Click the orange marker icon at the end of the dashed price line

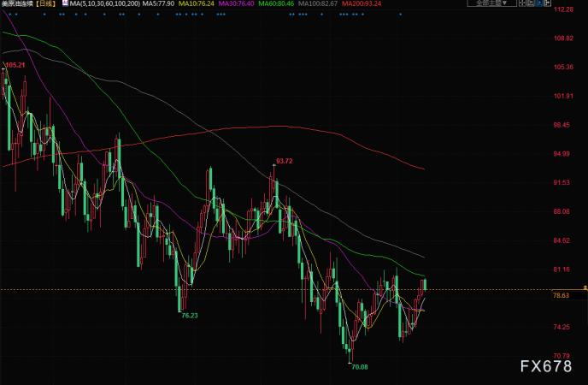coord(585,287)
